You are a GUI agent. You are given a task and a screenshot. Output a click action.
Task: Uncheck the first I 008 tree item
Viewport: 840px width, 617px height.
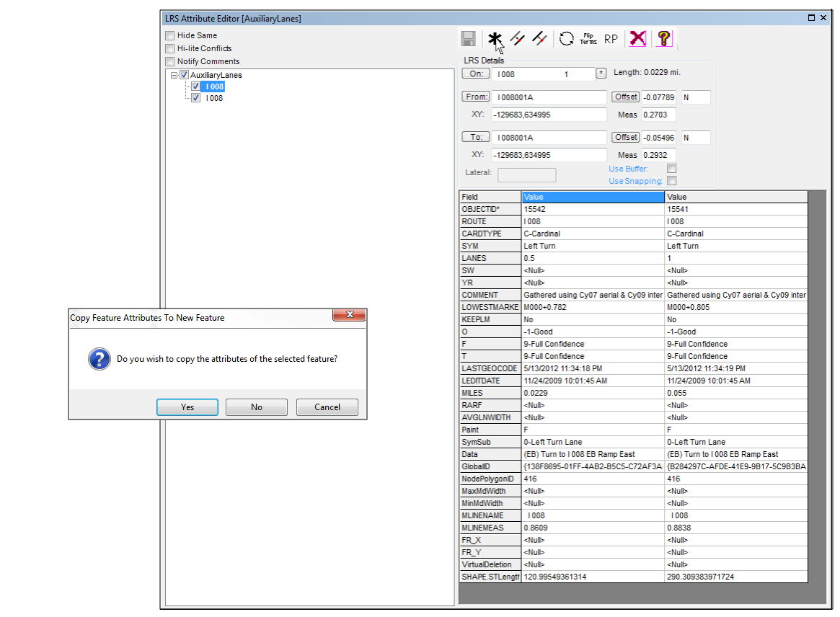pos(196,86)
